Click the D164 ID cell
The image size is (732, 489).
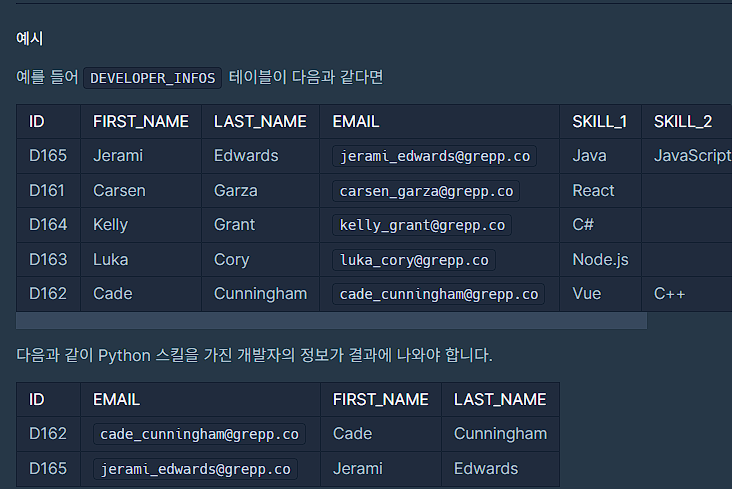[48, 225]
